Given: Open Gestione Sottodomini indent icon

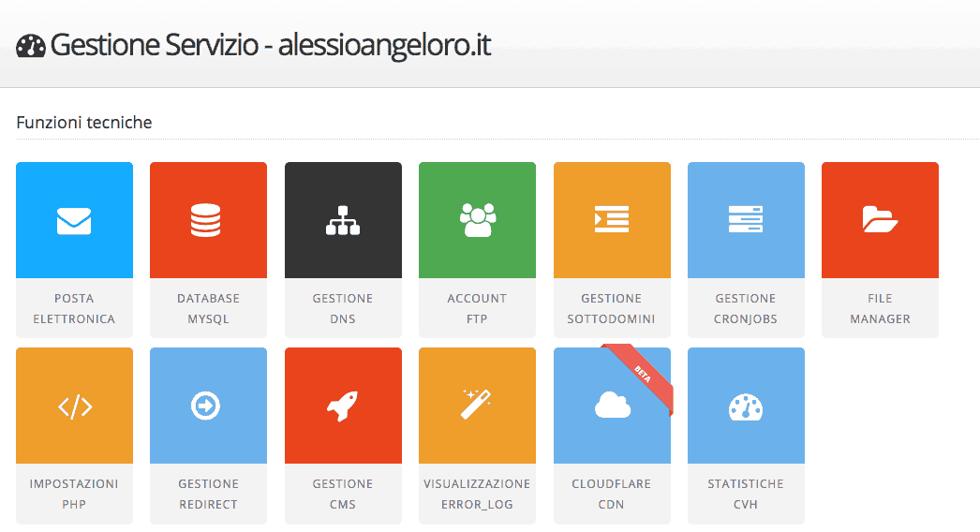Looking at the screenshot, I should pos(612,220).
